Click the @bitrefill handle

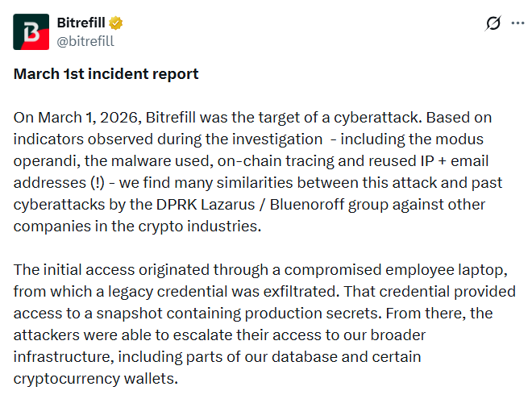click(x=85, y=39)
